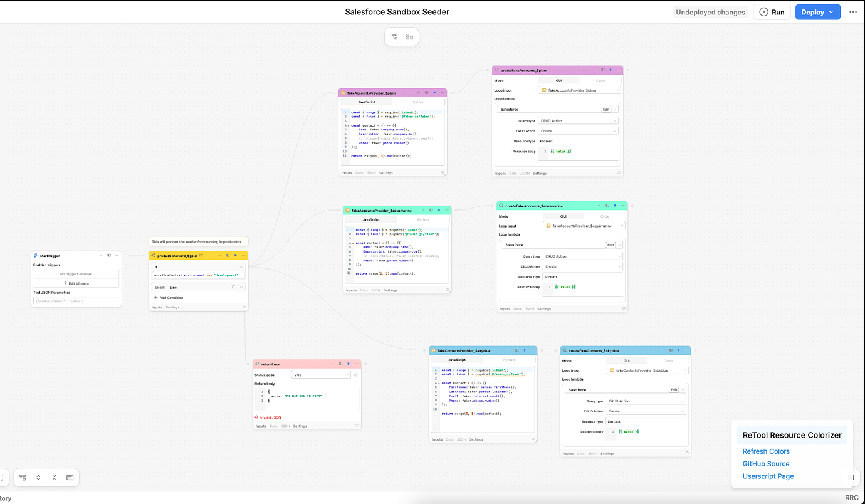This screenshot has height=504, width=865.
Task: Run the productionGuard_$gold block with play icon
Action: [x=236, y=255]
